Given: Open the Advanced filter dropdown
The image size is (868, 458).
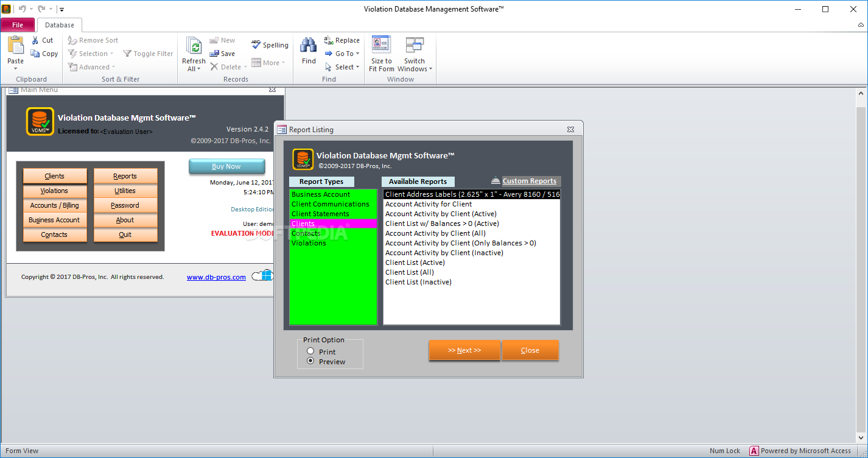Looking at the screenshot, I should click(x=91, y=67).
